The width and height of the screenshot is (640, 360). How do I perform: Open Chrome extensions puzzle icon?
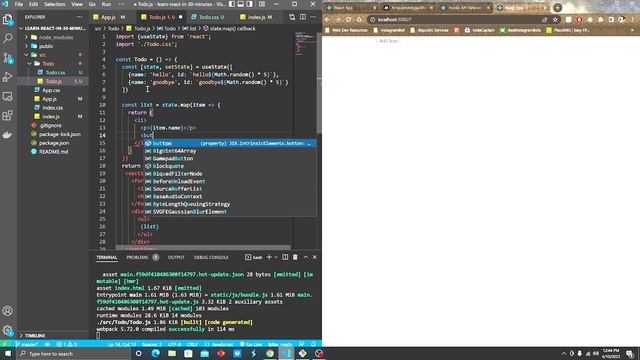tap(600, 19)
